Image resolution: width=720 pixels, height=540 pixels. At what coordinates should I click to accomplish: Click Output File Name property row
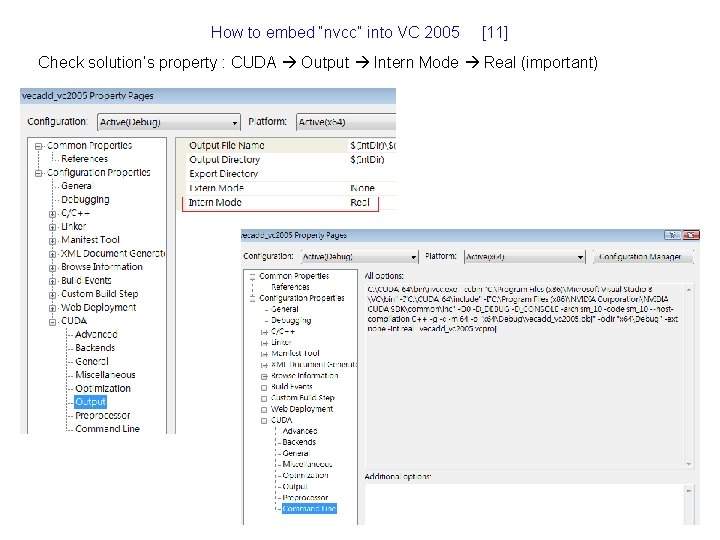(286, 146)
